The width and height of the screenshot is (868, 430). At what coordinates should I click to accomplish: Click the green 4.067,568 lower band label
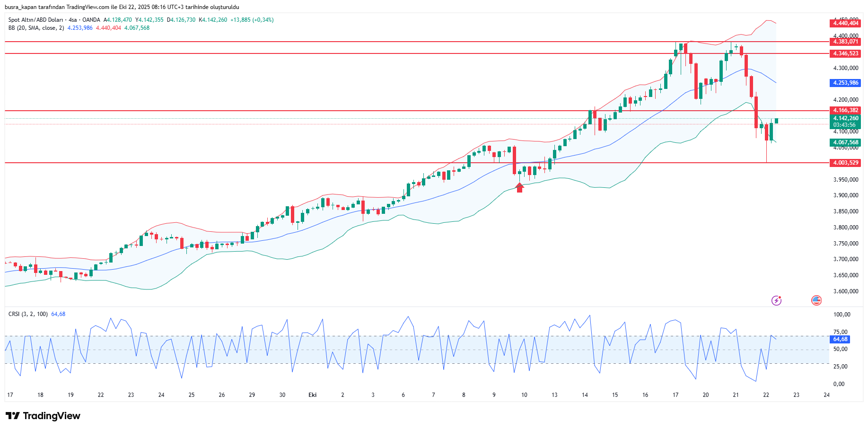[x=845, y=142]
